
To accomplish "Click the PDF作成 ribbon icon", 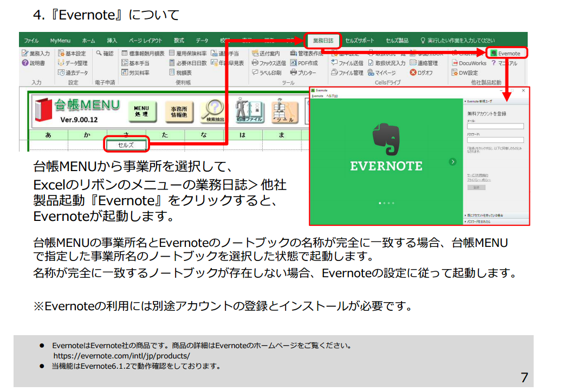I will point(304,63).
